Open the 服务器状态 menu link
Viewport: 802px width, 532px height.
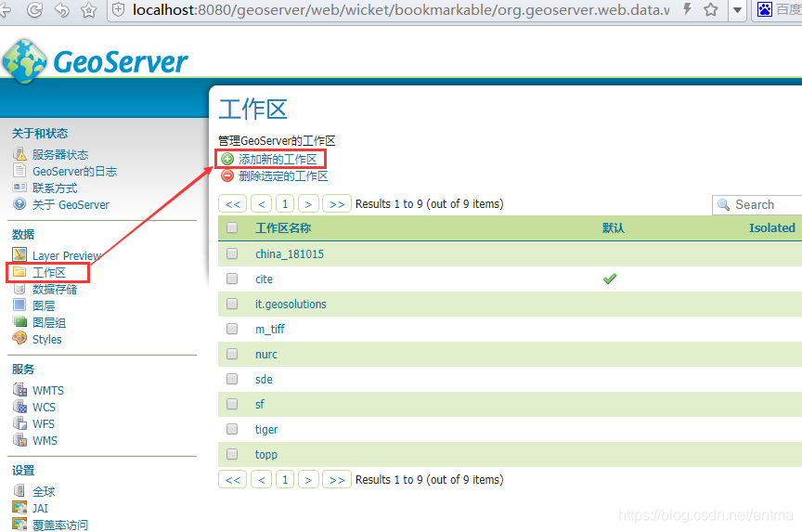pos(60,154)
